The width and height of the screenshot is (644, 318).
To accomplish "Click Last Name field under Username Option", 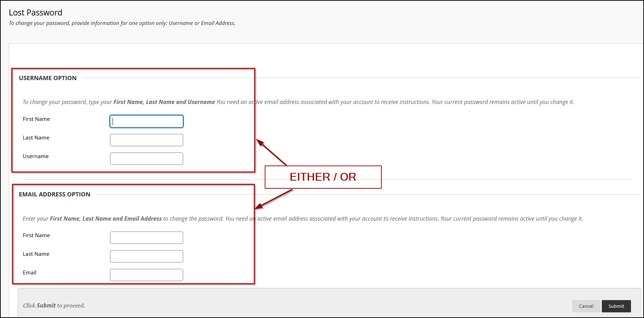I will [146, 140].
